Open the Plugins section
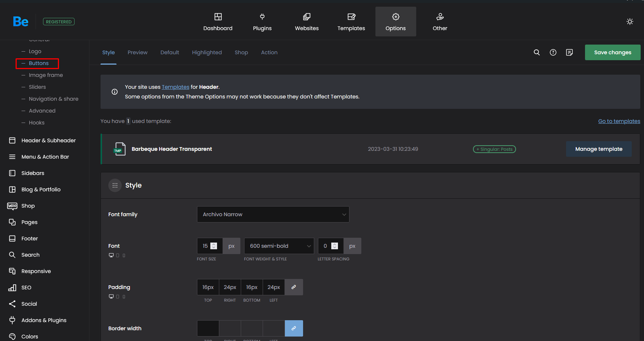644x341 pixels. (262, 22)
